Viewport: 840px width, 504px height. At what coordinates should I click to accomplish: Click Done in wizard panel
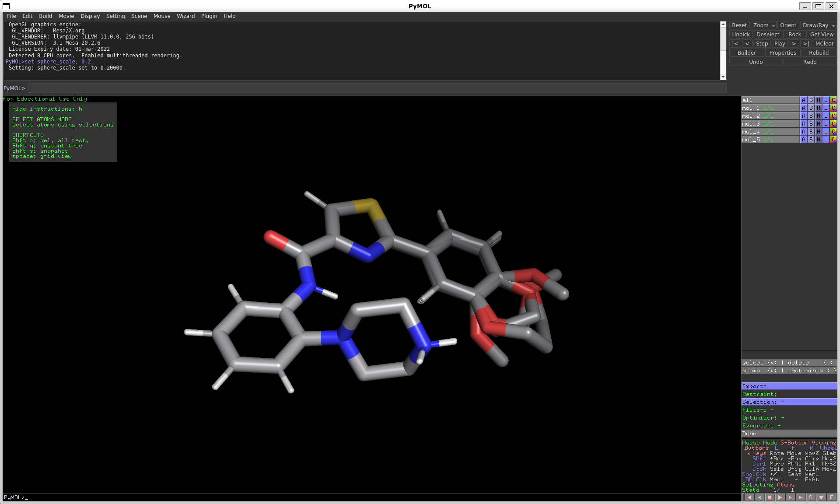tap(789, 434)
